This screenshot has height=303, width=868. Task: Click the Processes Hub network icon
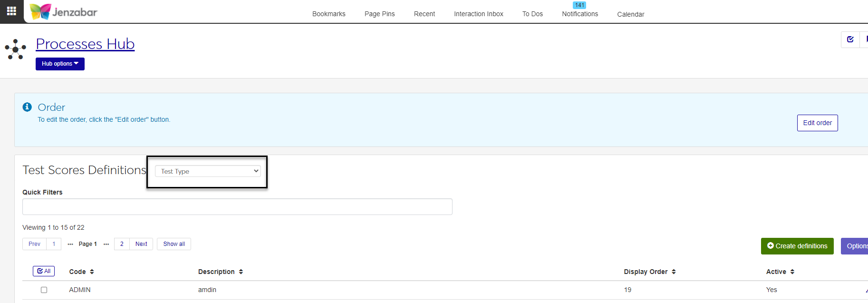(16, 49)
